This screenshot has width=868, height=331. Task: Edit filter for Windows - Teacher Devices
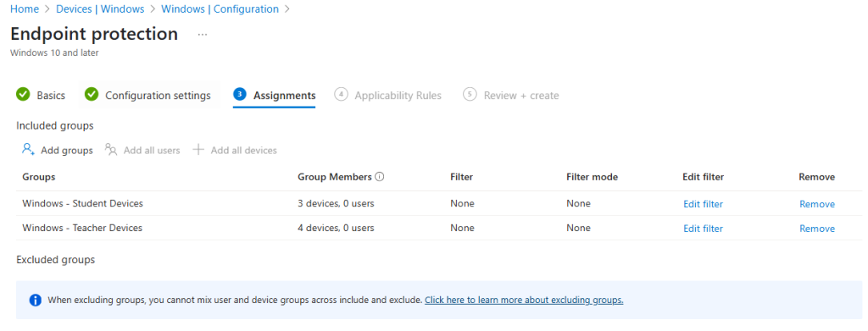coord(703,229)
